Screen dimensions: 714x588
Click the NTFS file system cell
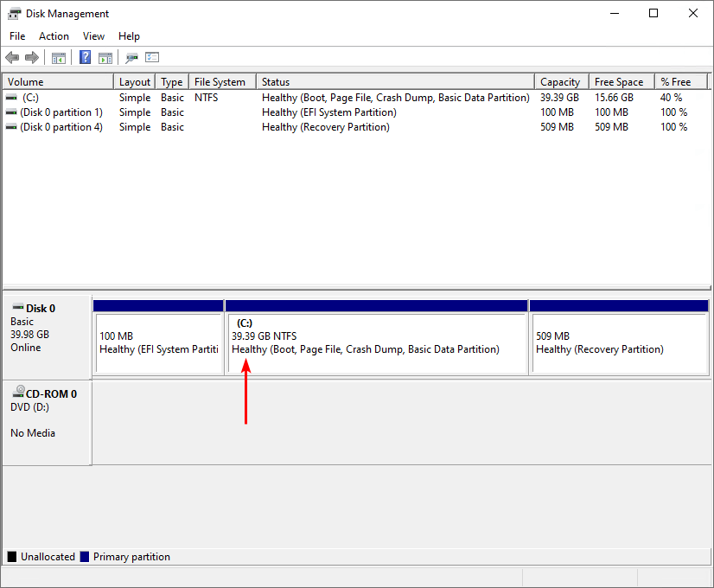tap(207, 98)
